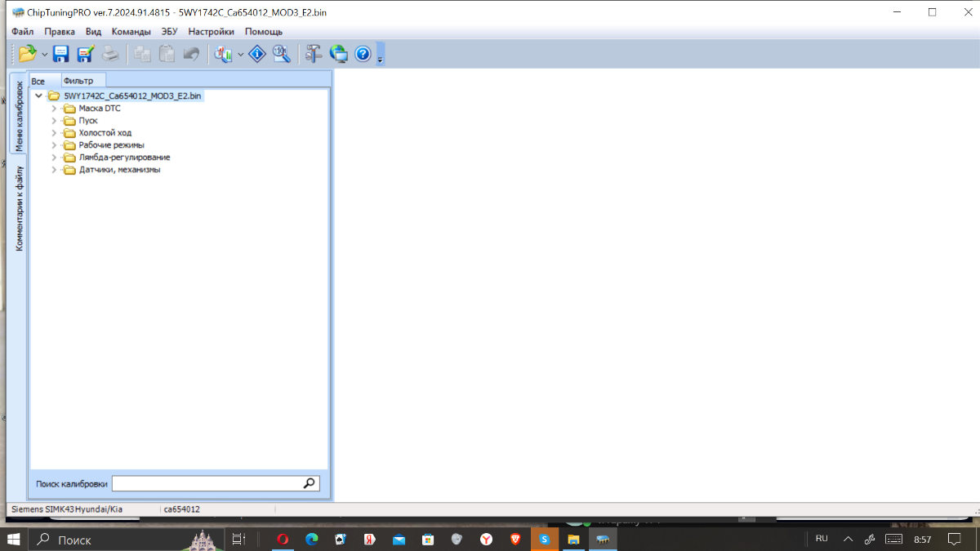Open the Настройки menu
Image resolution: width=980 pixels, height=551 pixels.
[211, 32]
